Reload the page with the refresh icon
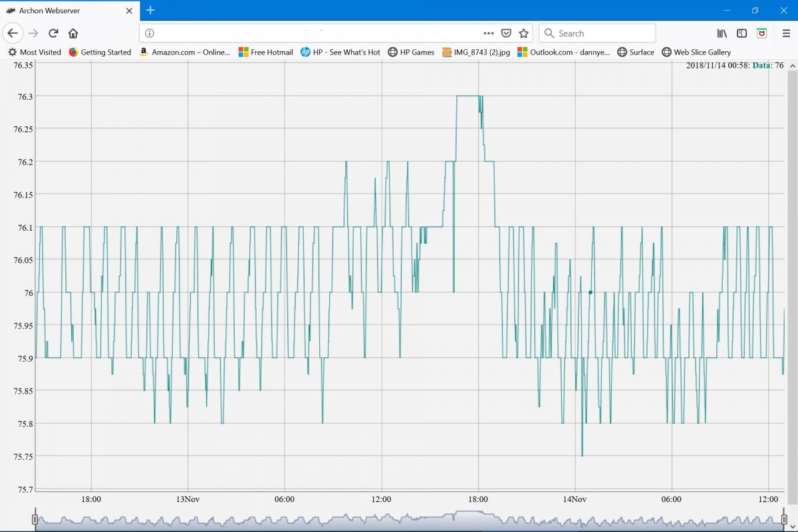 [53, 33]
